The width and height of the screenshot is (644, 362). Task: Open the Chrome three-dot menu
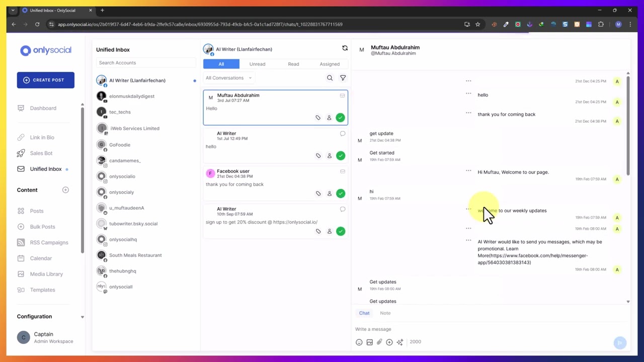coord(630,24)
